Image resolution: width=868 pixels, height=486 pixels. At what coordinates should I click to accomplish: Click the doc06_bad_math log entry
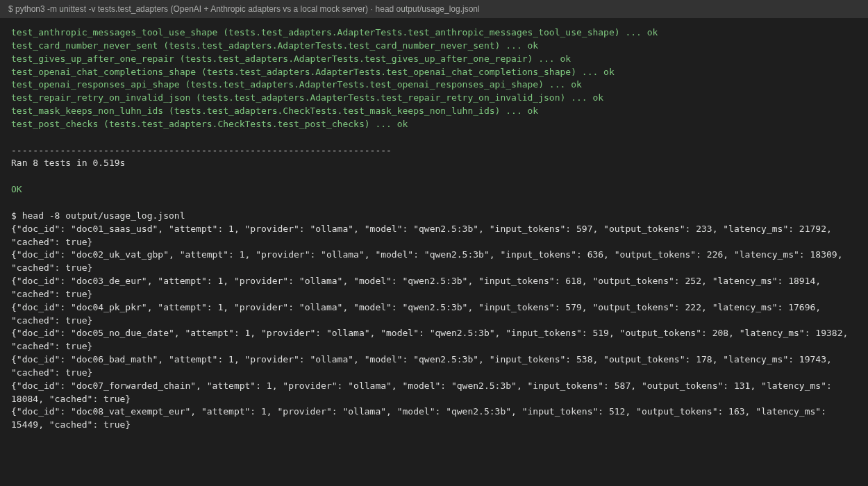(x=422, y=367)
